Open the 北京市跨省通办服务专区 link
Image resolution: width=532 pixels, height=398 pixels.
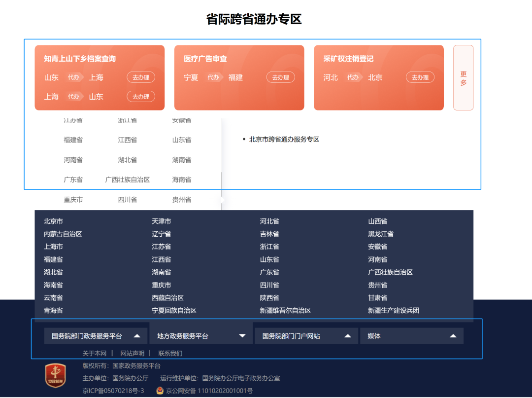coord(284,140)
